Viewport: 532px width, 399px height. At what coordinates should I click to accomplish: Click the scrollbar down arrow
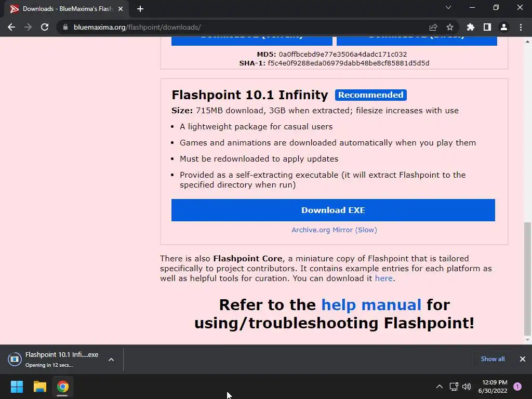coord(527,340)
